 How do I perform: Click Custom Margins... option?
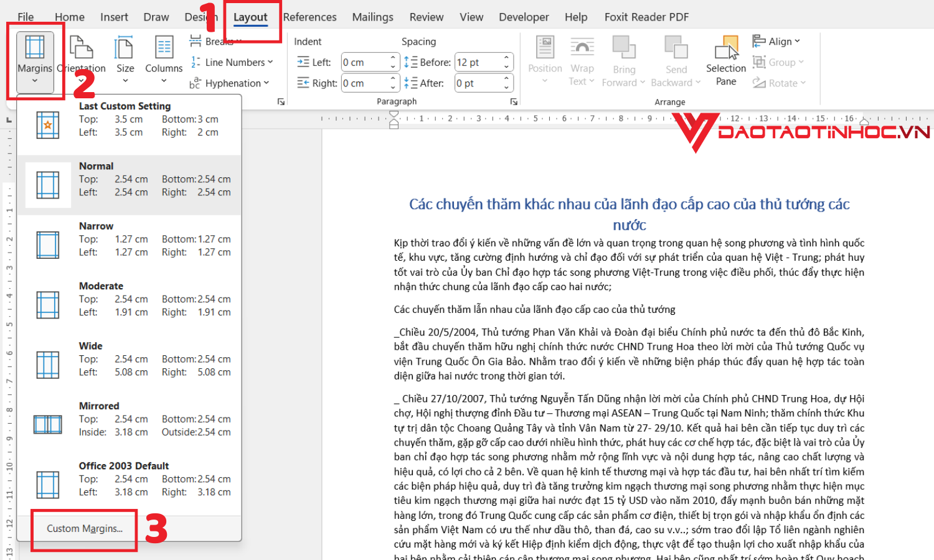(x=85, y=528)
